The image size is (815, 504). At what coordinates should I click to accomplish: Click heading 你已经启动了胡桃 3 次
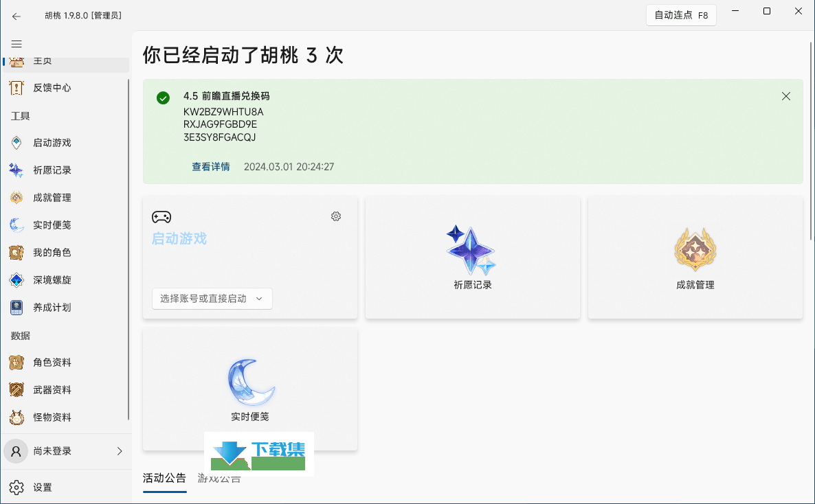(x=243, y=56)
